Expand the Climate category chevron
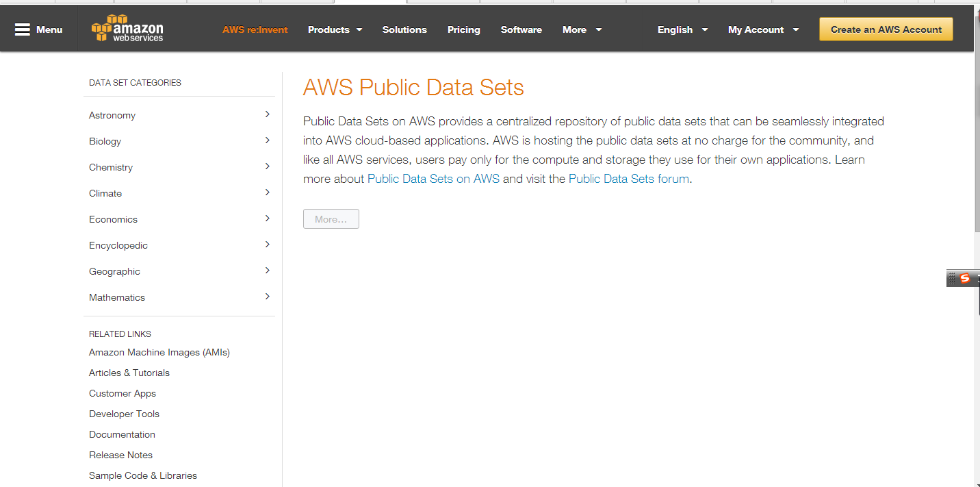This screenshot has width=980, height=487. (268, 192)
